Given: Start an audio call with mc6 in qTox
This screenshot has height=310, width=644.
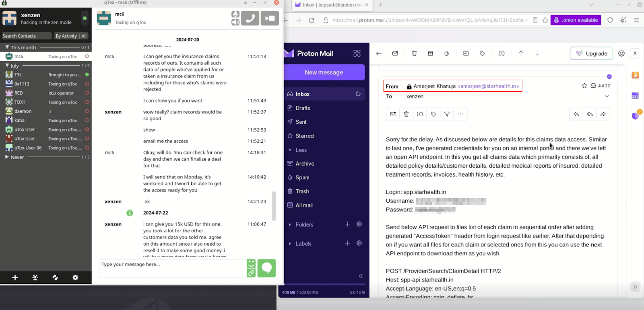Looking at the screenshot, I should tap(250, 18).
